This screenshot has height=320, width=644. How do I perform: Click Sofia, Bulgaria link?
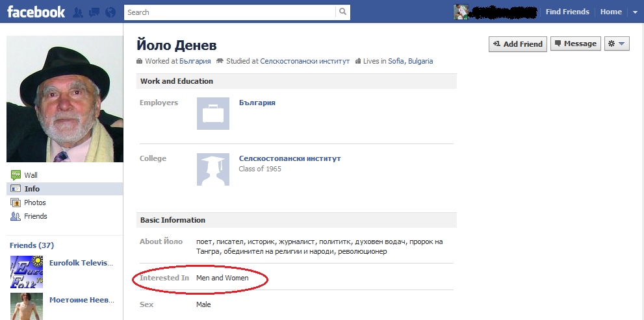(x=410, y=61)
